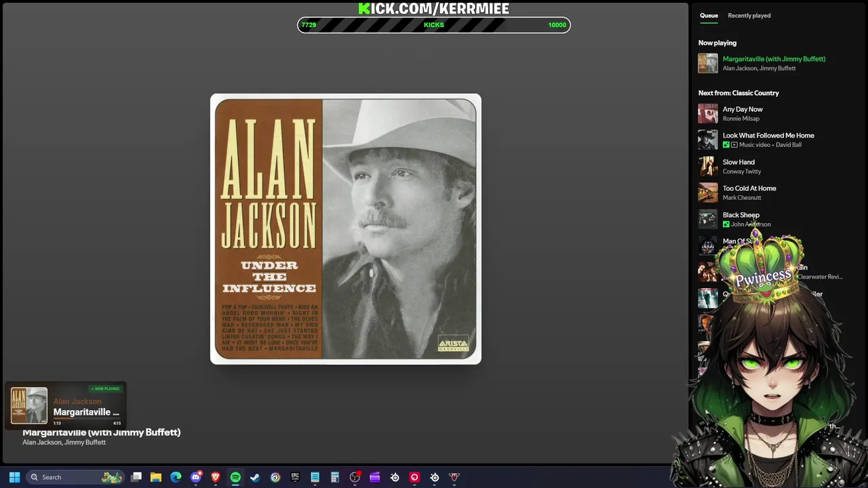Screen dimensions: 868x488
Task: Click the now playing widget album thumbnail
Action: coord(28,405)
